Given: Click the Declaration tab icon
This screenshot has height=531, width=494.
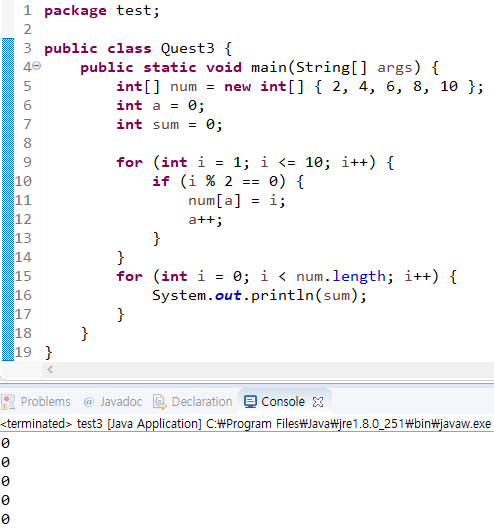Looking at the screenshot, I should (x=159, y=402).
